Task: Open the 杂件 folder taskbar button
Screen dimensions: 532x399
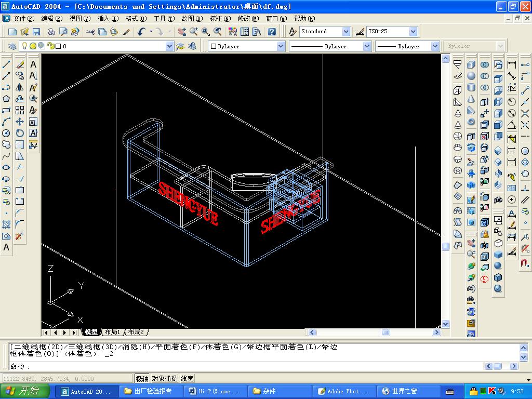Action: pyautogui.click(x=281, y=391)
